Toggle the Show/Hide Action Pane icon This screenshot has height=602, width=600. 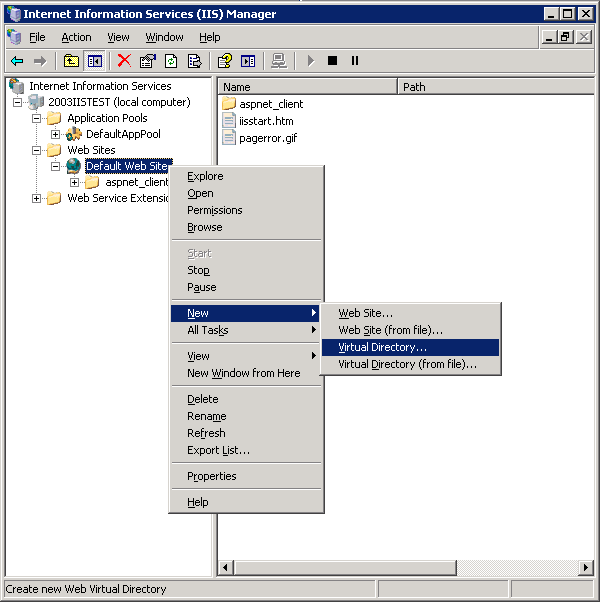pyautogui.click(x=248, y=61)
